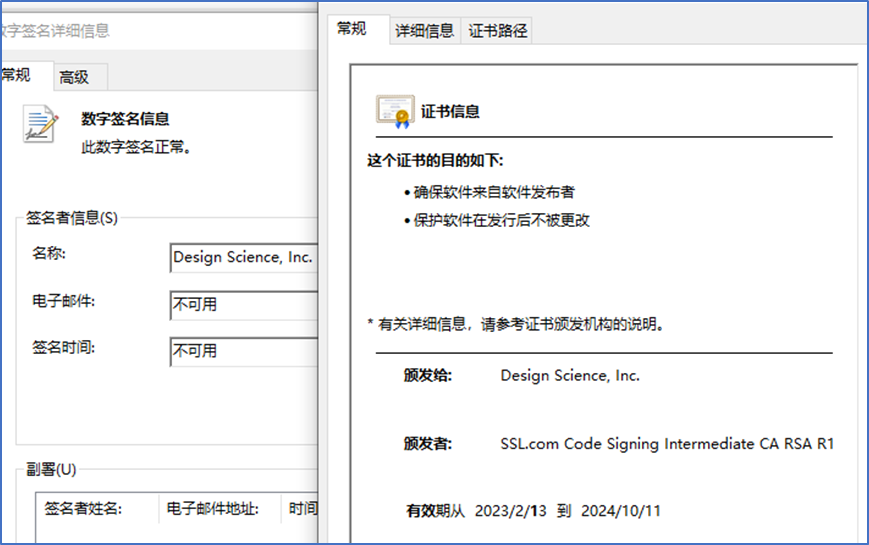Click the 名称 field showing Design Science, Inc.

pyautogui.click(x=244, y=257)
